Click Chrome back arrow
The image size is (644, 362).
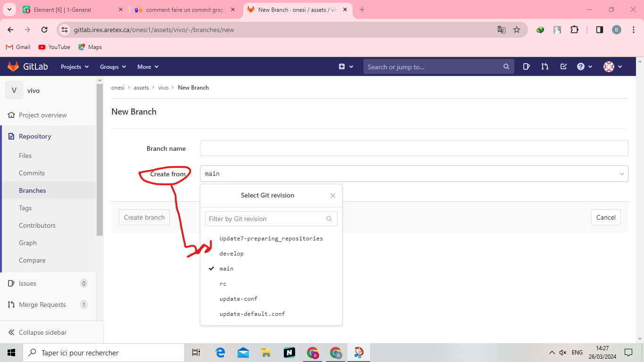click(10, 30)
